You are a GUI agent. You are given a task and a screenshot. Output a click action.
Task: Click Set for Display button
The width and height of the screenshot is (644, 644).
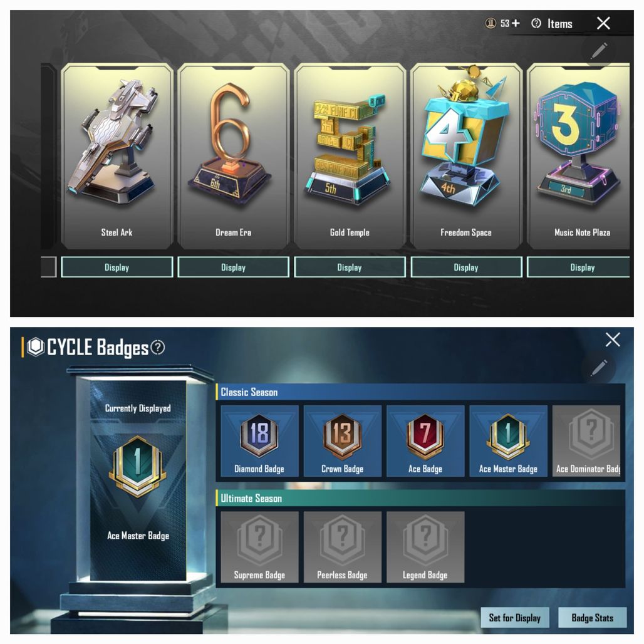pos(514,617)
